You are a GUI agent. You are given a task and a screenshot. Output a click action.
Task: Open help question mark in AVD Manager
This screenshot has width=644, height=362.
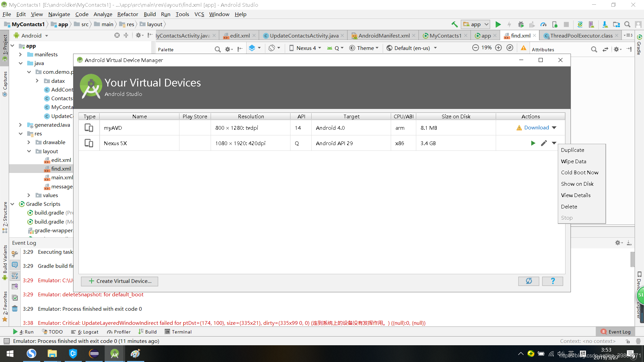[x=552, y=281]
